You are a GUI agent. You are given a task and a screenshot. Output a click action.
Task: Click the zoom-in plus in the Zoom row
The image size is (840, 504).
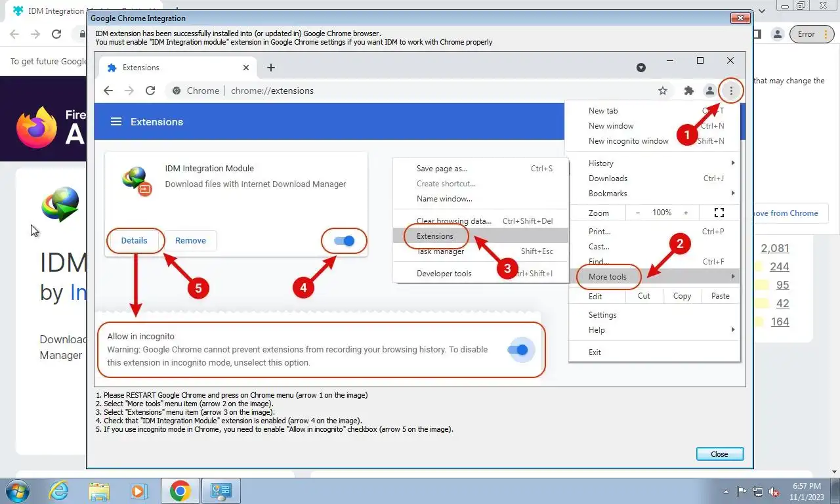(x=686, y=213)
